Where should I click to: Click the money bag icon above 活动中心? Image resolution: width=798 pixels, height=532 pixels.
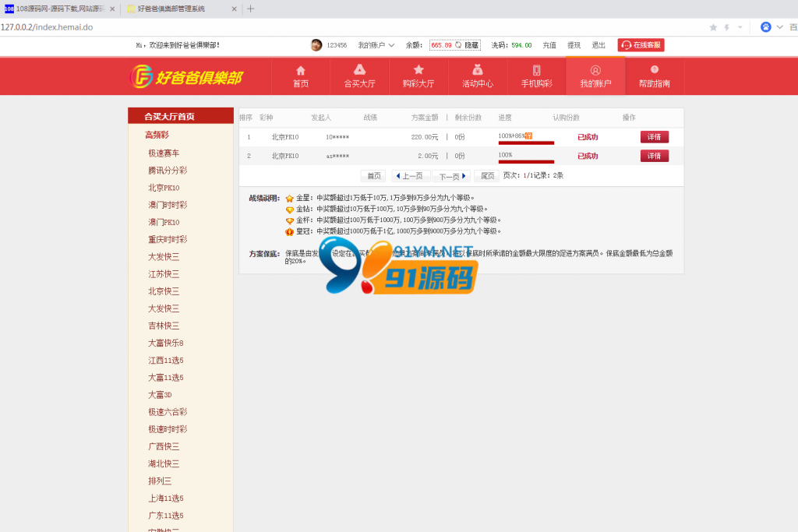478,69
